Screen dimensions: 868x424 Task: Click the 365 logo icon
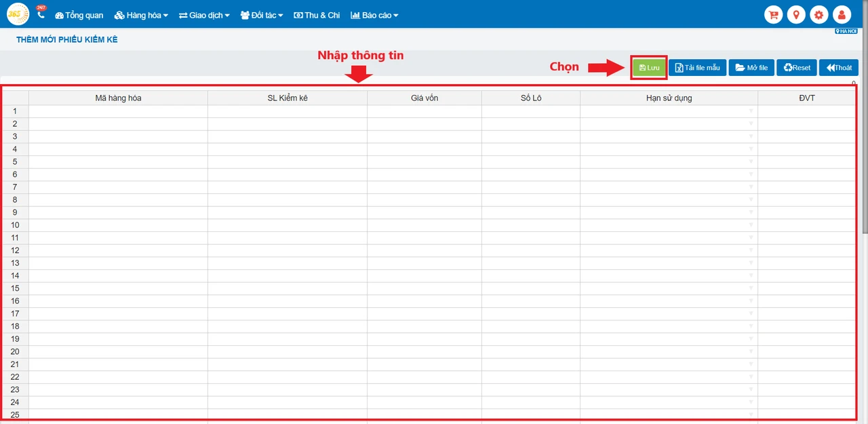coord(18,14)
